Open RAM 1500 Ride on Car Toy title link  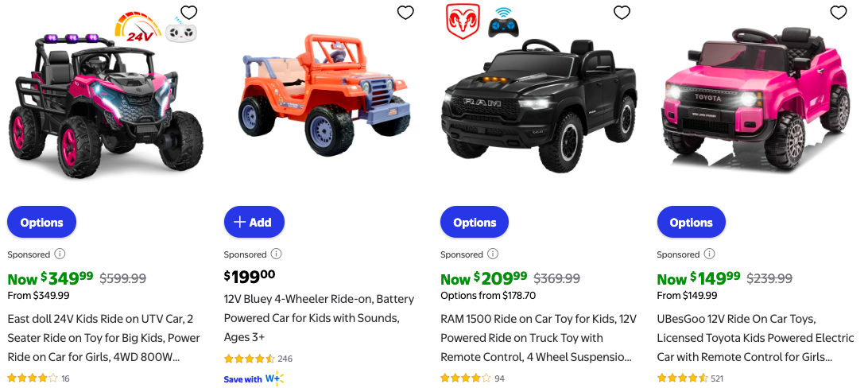(x=538, y=338)
